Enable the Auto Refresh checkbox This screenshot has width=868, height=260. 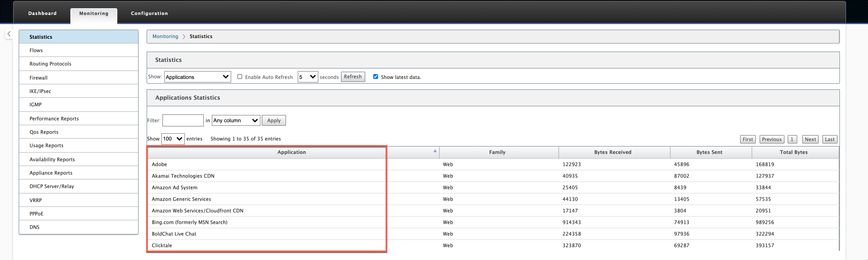pyautogui.click(x=239, y=77)
